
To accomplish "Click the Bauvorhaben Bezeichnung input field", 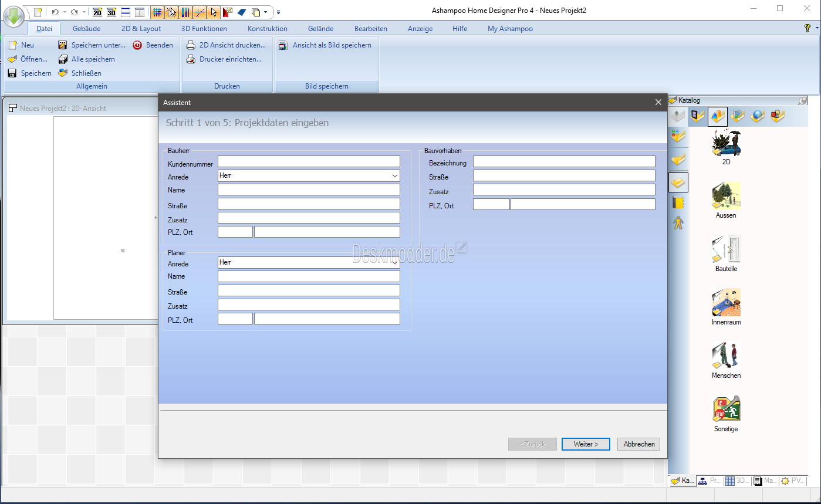I will coord(564,161).
